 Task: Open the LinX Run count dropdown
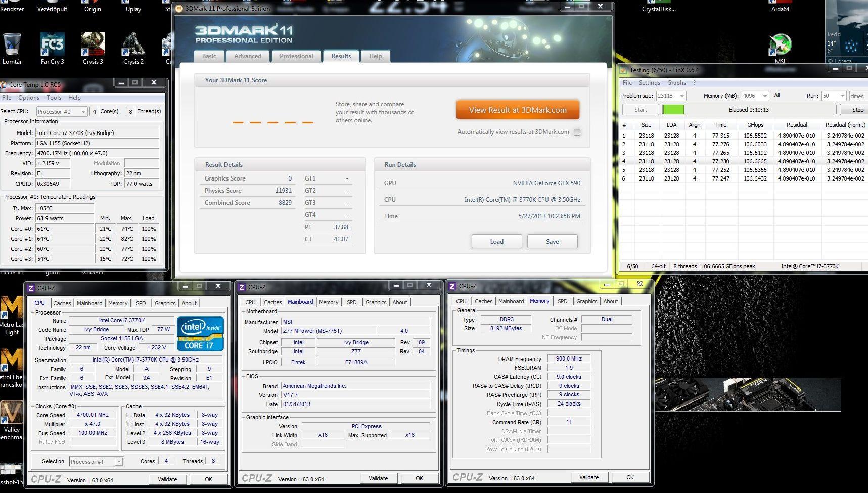pyautogui.click(x=834, y=96)
